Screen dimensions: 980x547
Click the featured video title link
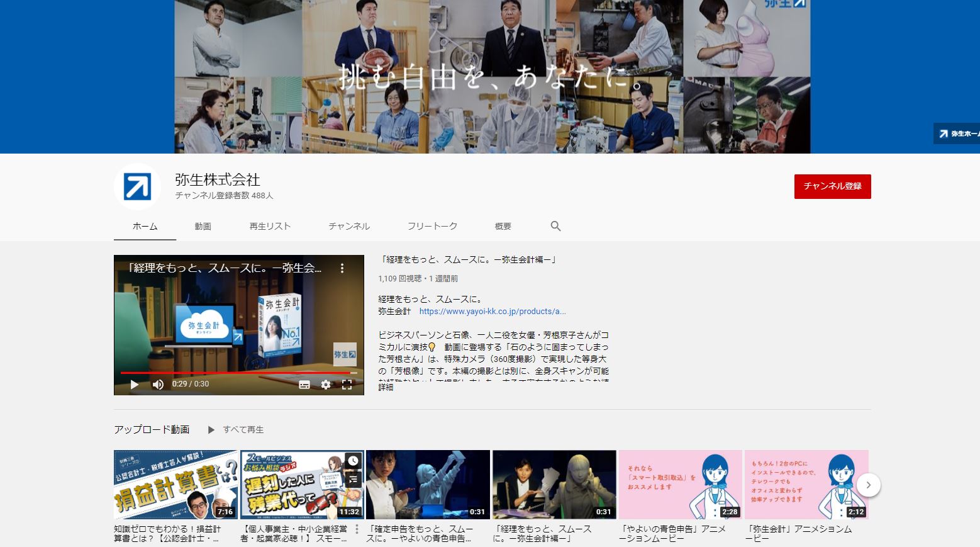(x=469, y=259)
